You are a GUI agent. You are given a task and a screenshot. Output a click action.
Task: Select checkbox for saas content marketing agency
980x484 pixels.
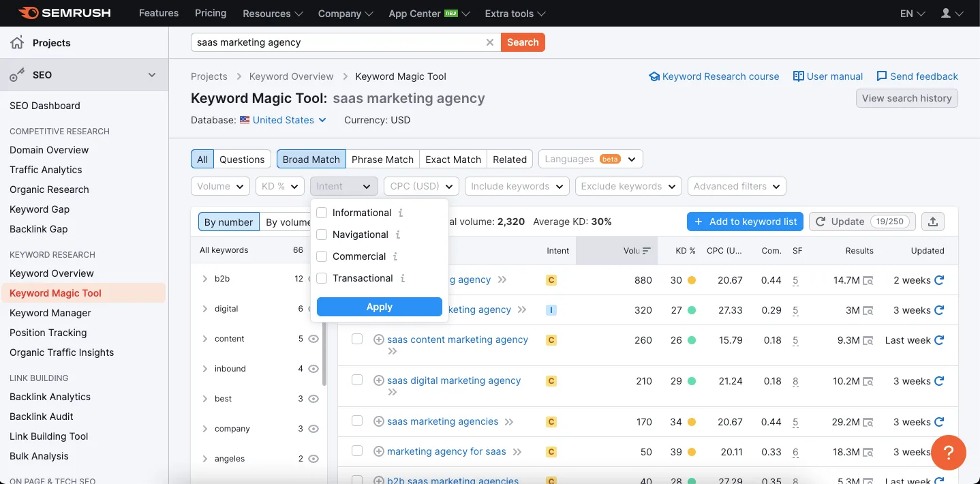coord(357,339)
